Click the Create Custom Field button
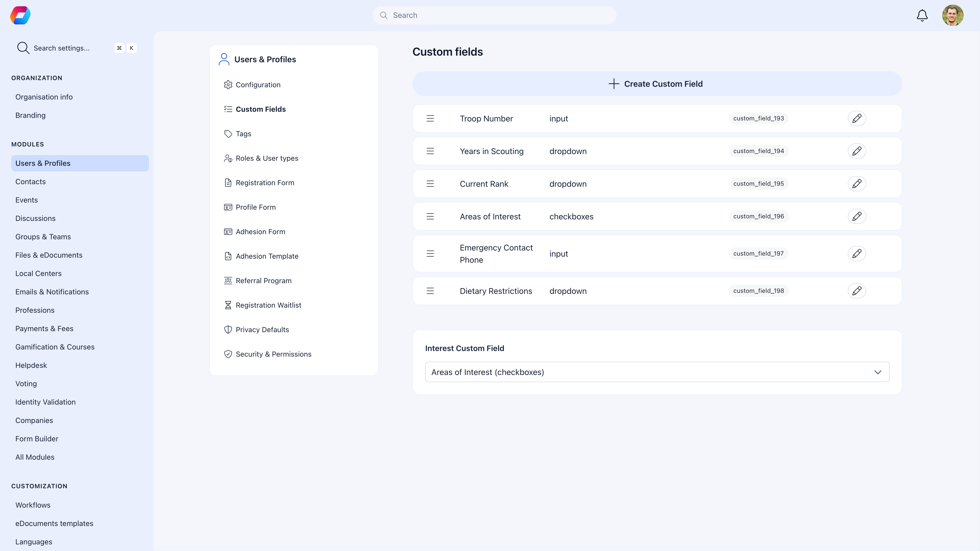The height and width of the screenshot is (551, 980). click(657, 84)
